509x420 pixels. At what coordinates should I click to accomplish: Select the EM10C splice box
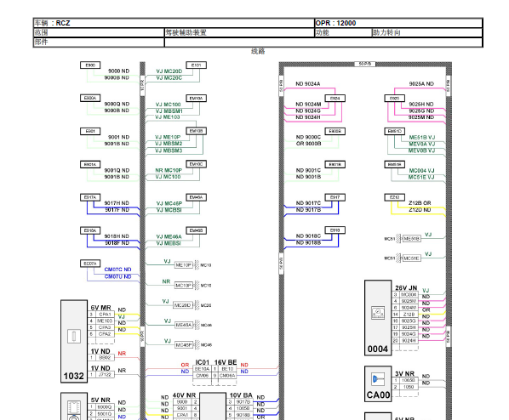click(196, 164)
